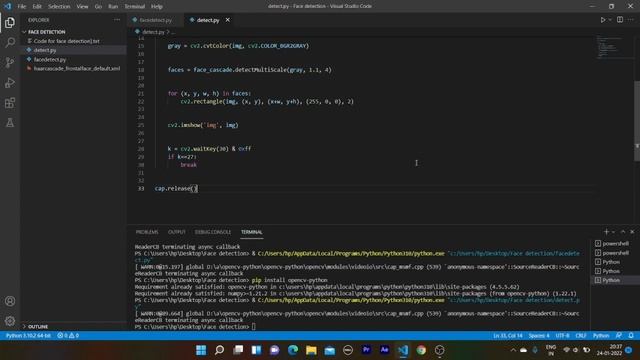
Task: Click Python 3.10.2 64-bit interpreter status
Action: pyautogui.click(x=28, y=336)
